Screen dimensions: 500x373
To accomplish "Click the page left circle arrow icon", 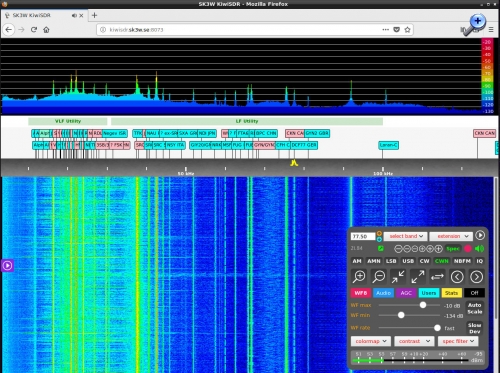I will (x=457, y=277).
